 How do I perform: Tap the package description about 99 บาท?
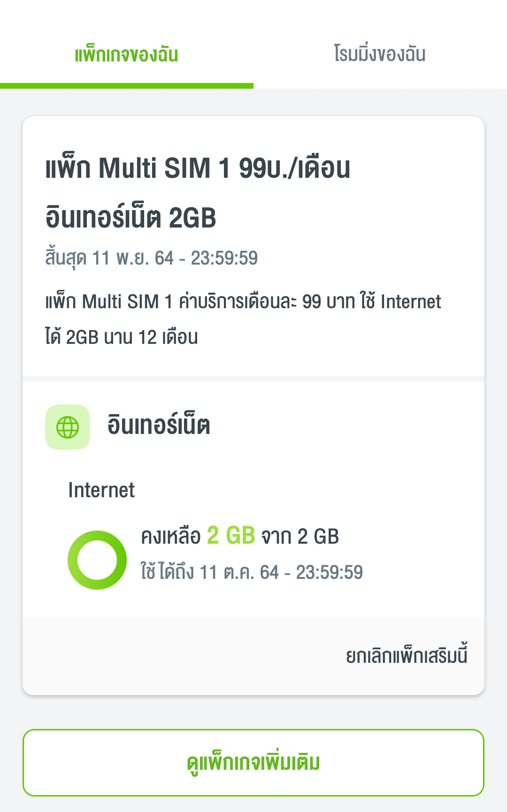click(x=243, y=319)
